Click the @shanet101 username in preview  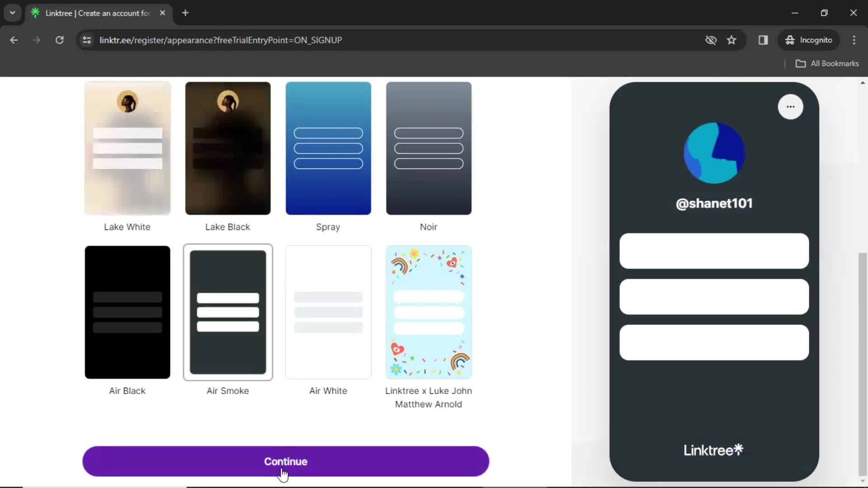click(x=714, y=203)
